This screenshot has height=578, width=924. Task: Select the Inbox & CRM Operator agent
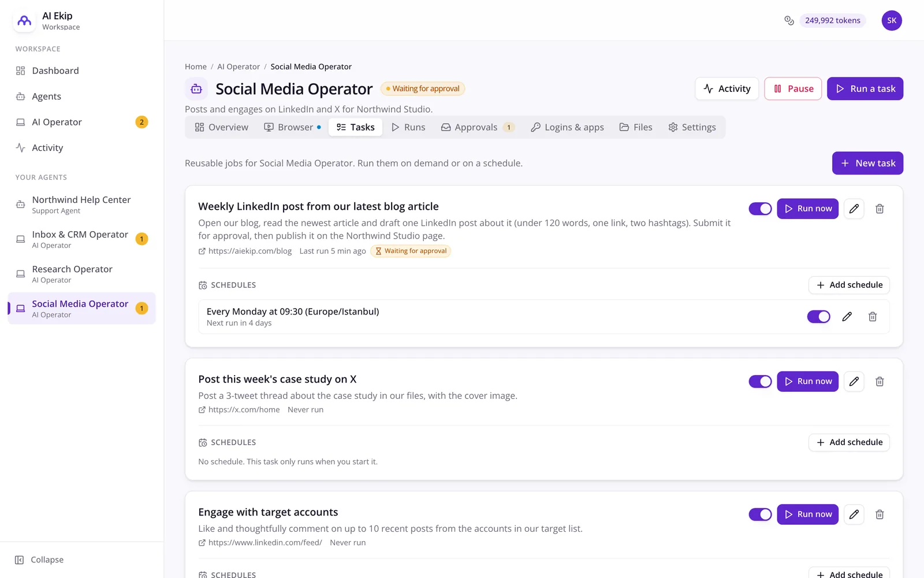tap(82, 239)
